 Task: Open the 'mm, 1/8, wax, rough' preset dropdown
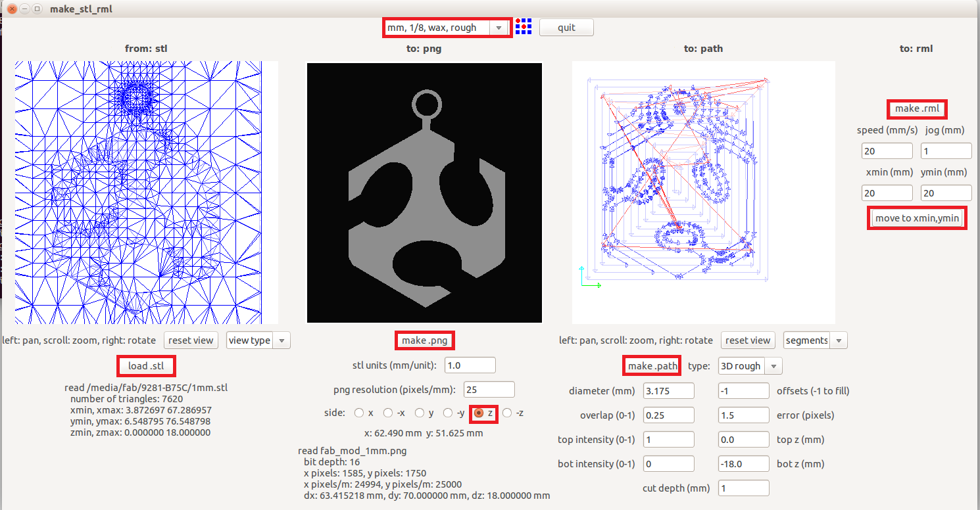(446, 28)
